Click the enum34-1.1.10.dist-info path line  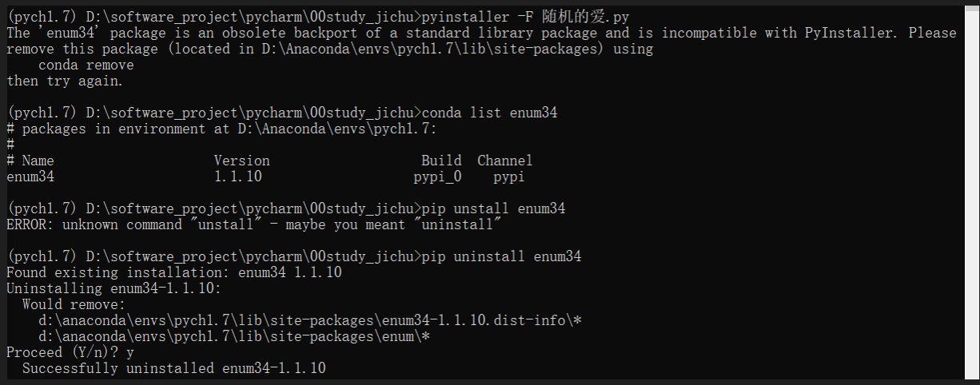coord(310,320)
